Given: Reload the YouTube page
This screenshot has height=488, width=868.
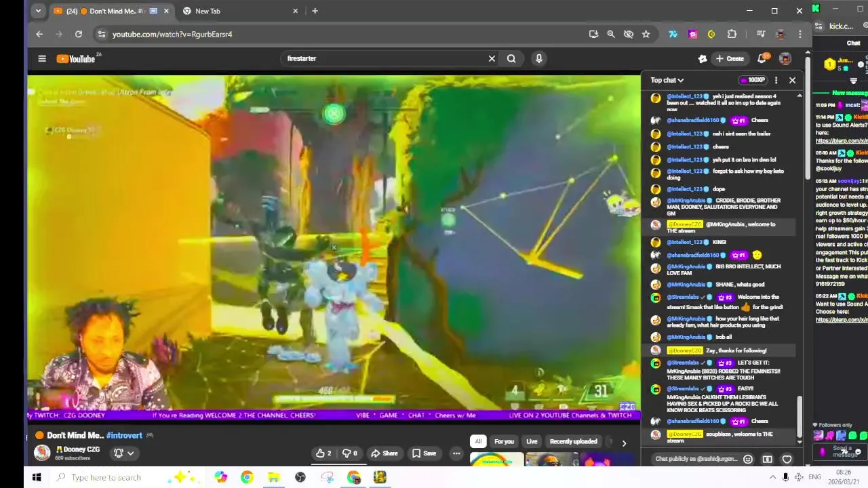Looking at the screenshot, I should click(79, 34).
